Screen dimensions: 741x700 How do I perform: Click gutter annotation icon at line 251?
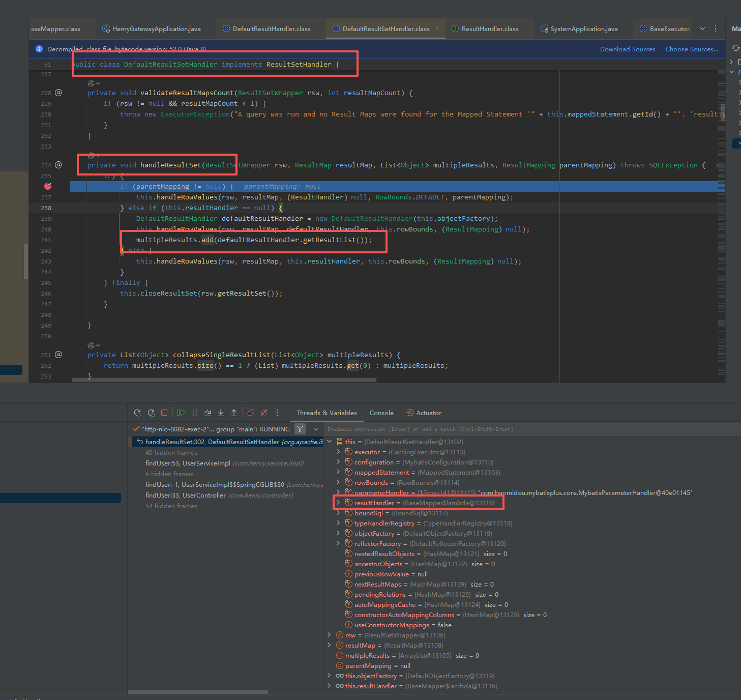[58, 355]
